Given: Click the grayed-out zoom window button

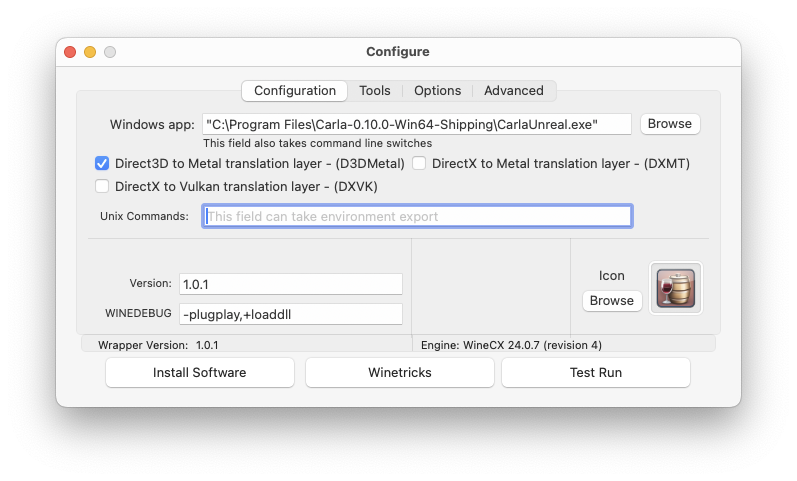Looking at the screenshot, I should coord(110,52).
